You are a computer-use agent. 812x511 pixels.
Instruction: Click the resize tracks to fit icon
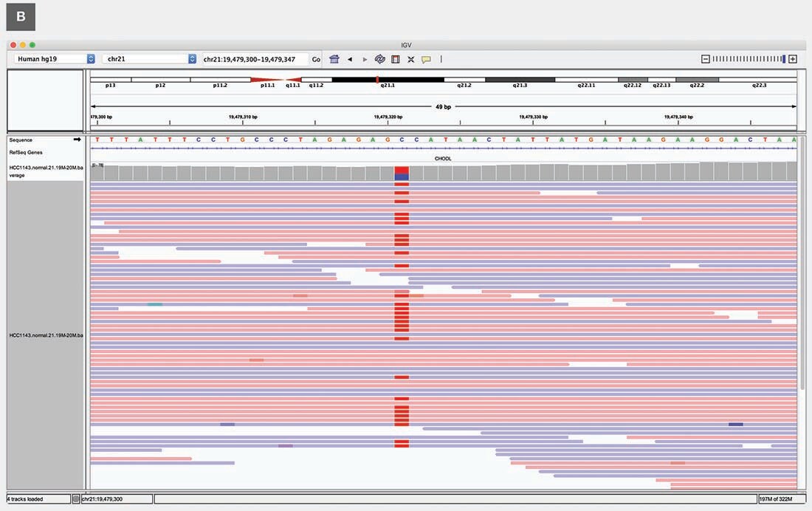pos(410,59)
